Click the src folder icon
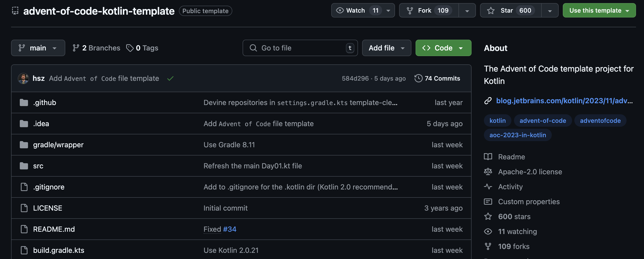The image size is (644, 259). click(x=24, y=166)
